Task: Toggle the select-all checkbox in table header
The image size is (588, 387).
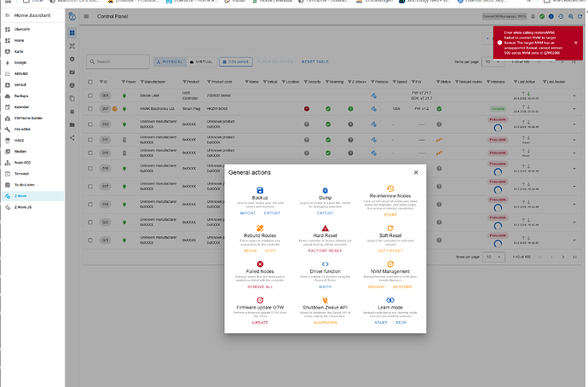Action: pos(90,82)
